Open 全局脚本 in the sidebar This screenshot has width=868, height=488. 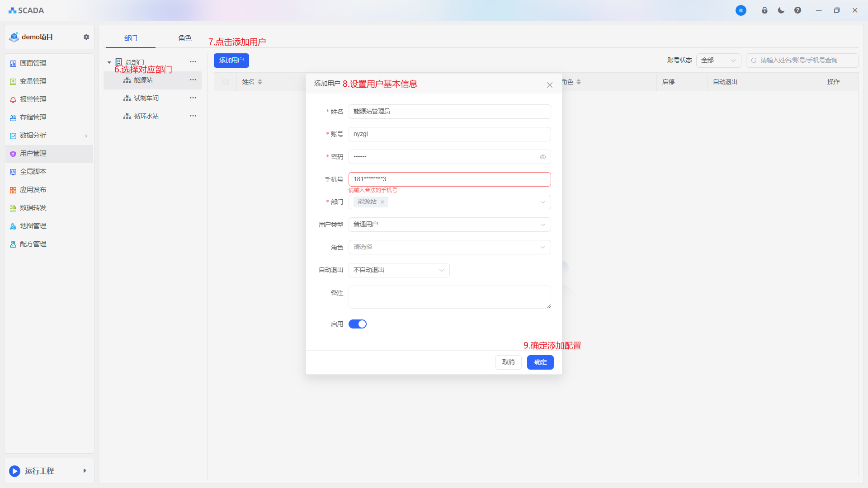tap(33, 172)
